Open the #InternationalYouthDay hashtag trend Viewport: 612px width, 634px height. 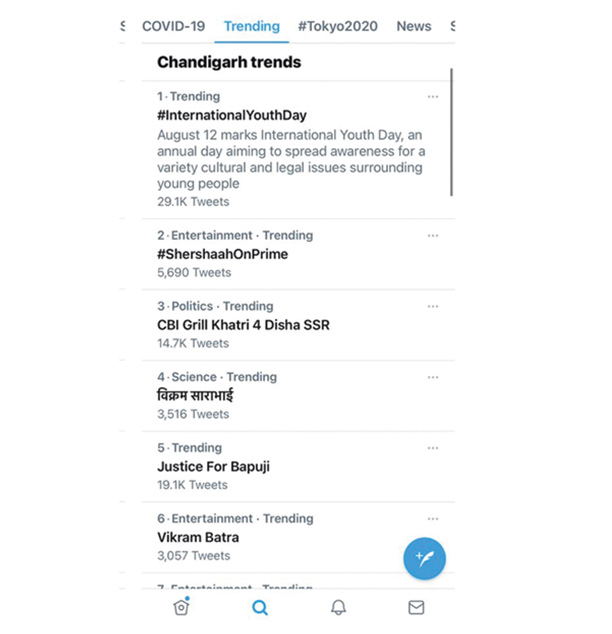point(232,115)
